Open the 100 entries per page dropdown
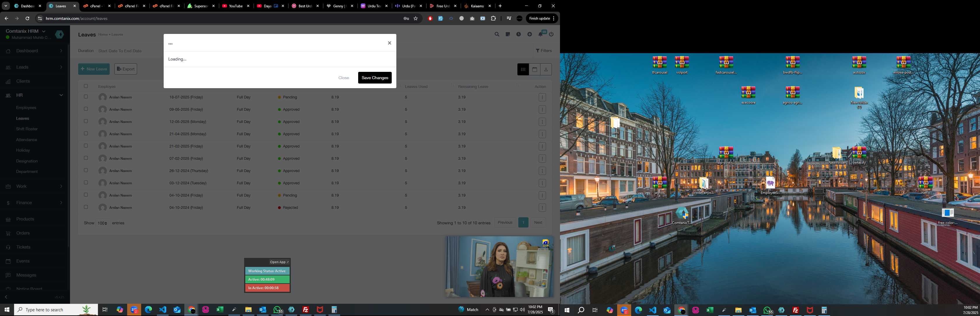This screenshot has width=980, height=316. (102, 223)
